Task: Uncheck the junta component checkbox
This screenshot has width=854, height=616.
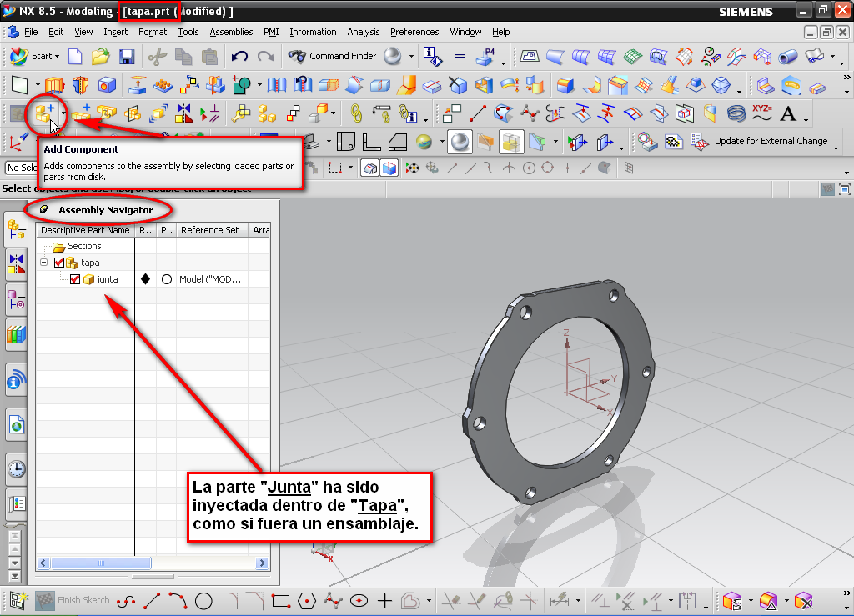Action: coord(75,279)
